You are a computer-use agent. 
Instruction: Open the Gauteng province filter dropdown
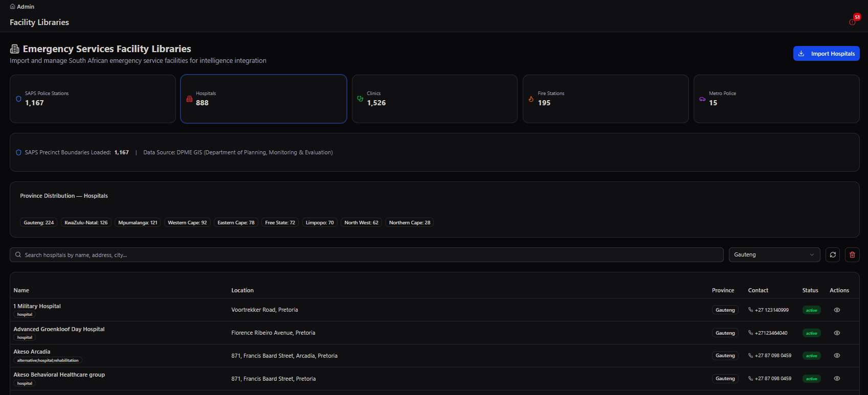774,254
